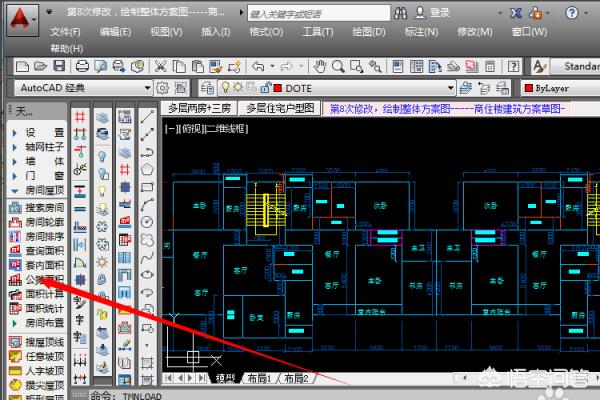Image resolution: width=600 pixels, height=400 pixels.
Task: Select the Spline draw tool
Action: coord(147,257)
